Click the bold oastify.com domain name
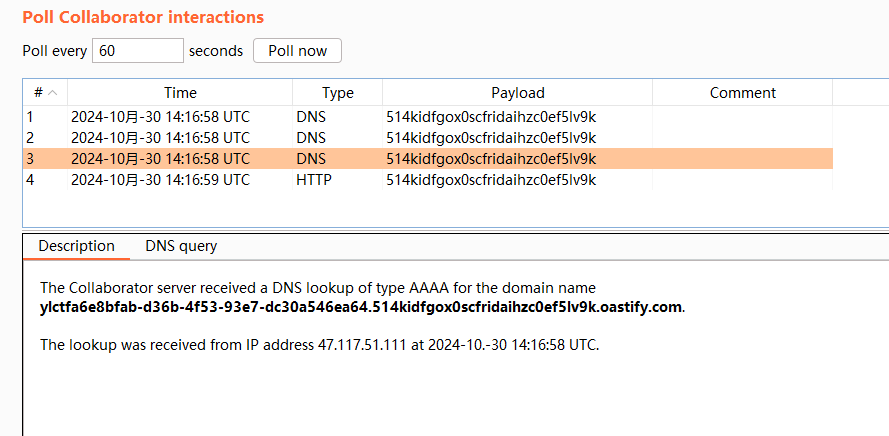Screen dimensions: 889x436 coord(362,307)
